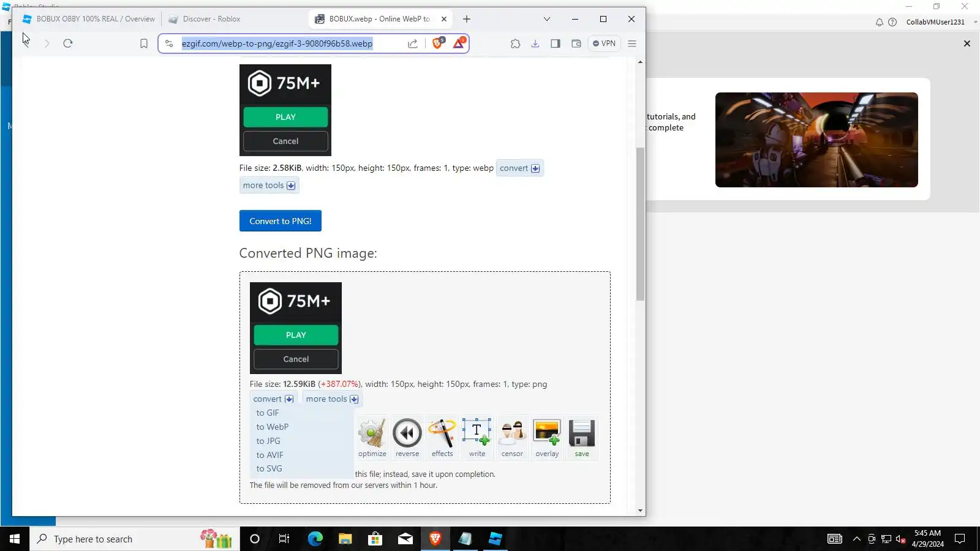Click the scrollbar up arrow

(640, 62)
